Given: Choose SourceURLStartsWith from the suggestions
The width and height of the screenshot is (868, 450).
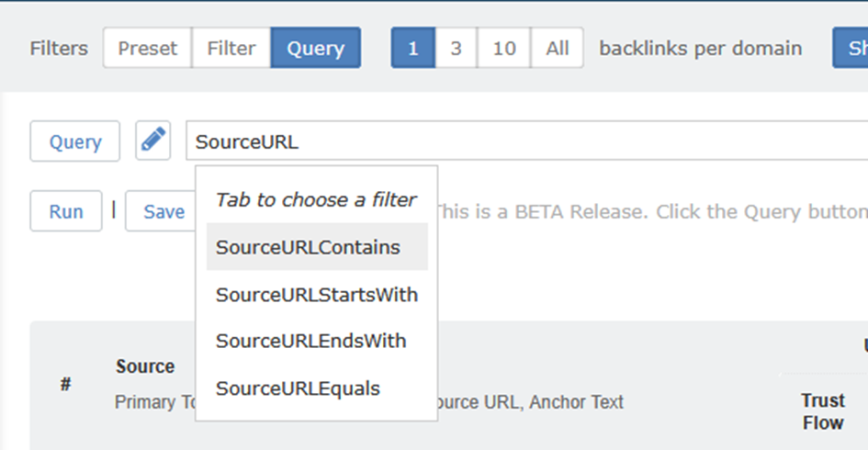Looking at the screenshot, I should (317, 295).
